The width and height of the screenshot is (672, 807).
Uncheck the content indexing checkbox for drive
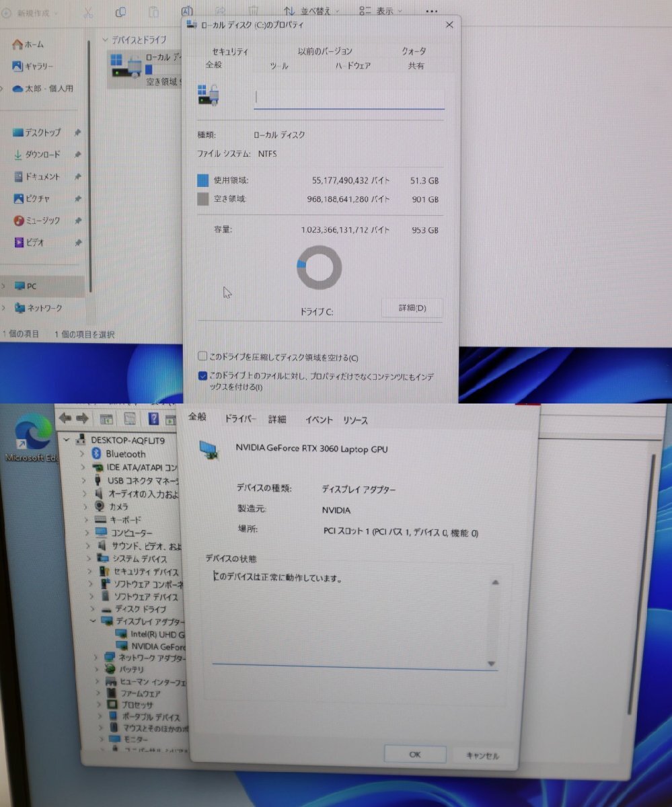tap(202, 376)
